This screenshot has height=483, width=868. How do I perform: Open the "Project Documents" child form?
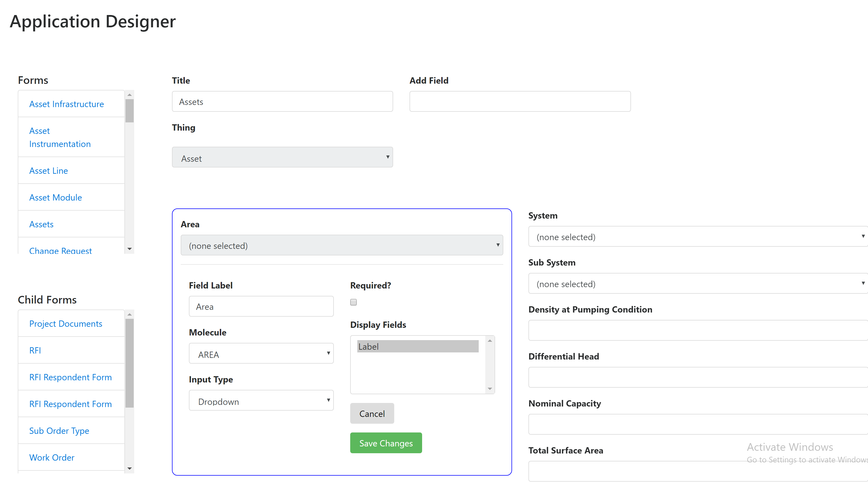tap(66, 324)
